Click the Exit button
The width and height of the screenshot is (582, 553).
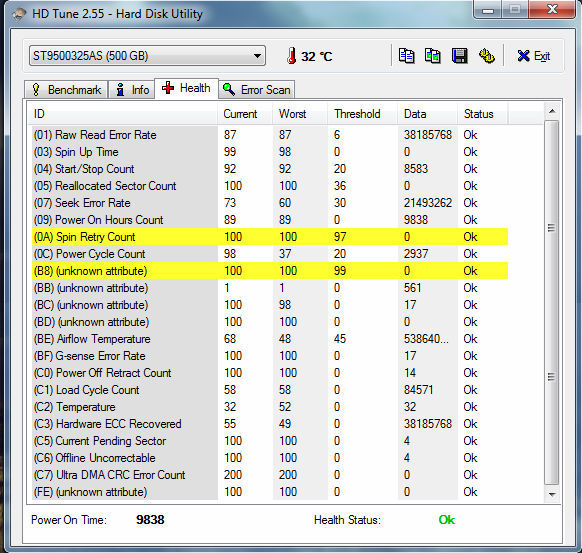coord(534,56)
